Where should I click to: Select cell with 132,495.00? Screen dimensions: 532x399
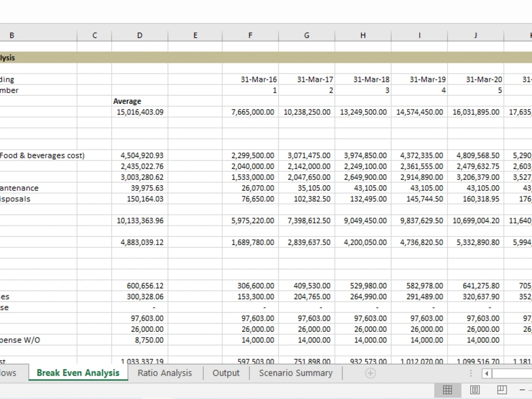[363, 199]
